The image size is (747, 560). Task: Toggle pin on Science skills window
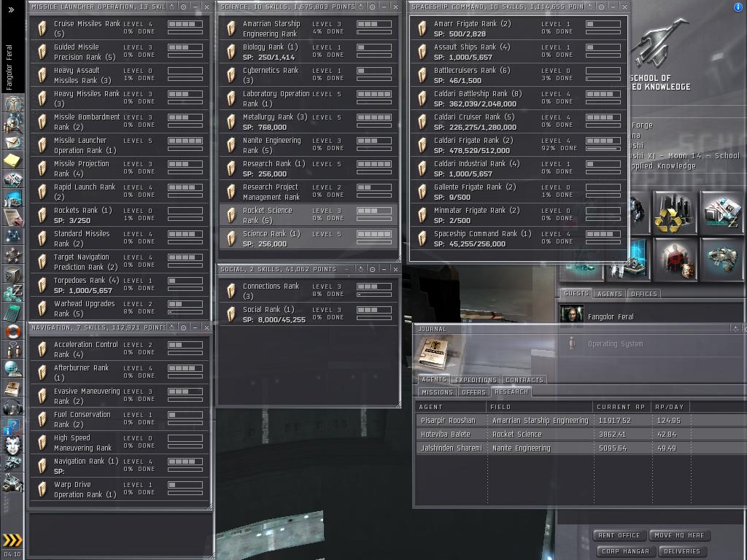[x=360, y=7]
